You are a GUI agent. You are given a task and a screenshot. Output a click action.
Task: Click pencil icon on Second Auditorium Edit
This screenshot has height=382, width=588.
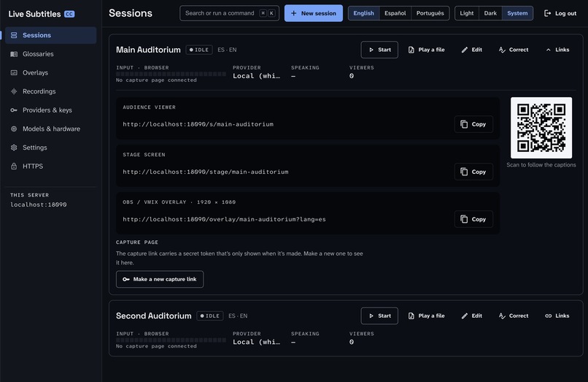pos(465,316)
